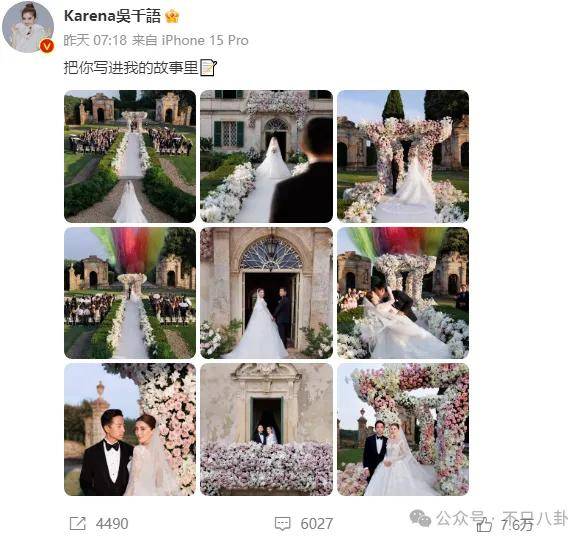The height and width of the screenshot is (542, 588).
Task: Open photo of couple on flower balcony
Action: coord(267,429)
